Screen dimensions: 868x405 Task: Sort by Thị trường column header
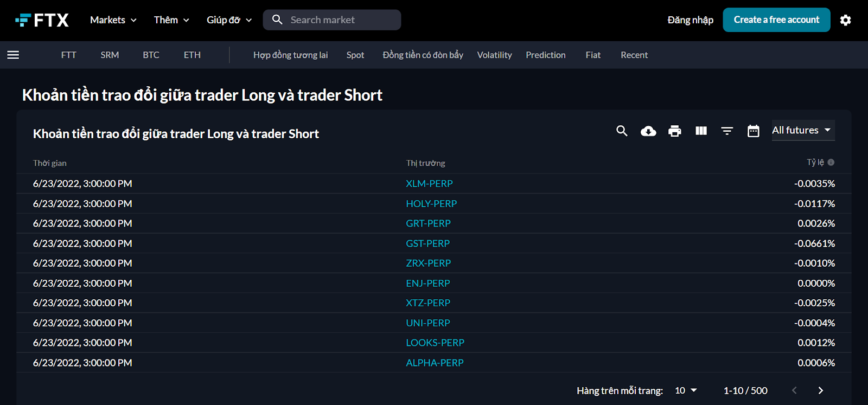(425, 163)
